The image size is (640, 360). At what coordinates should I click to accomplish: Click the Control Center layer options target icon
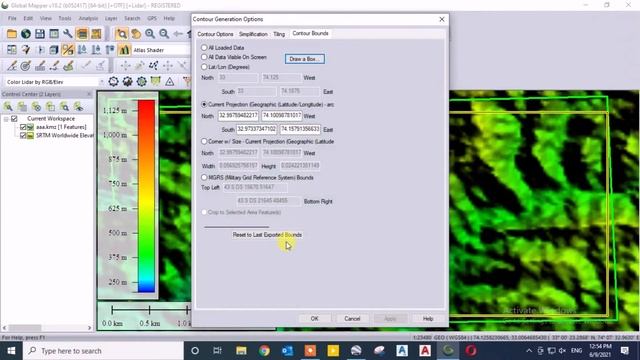36,107
